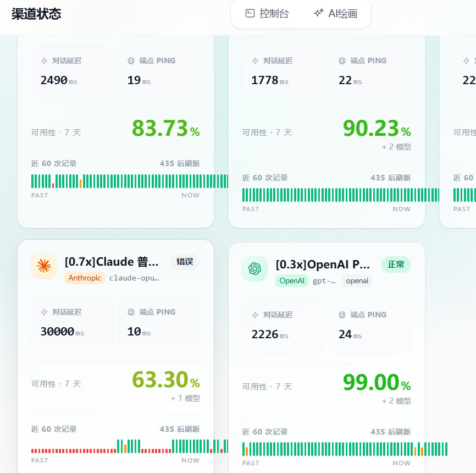Screen dimensions: 476x473
Task: Click the lightning icon in the Claude card latency
Action: [x=45, y=312]
